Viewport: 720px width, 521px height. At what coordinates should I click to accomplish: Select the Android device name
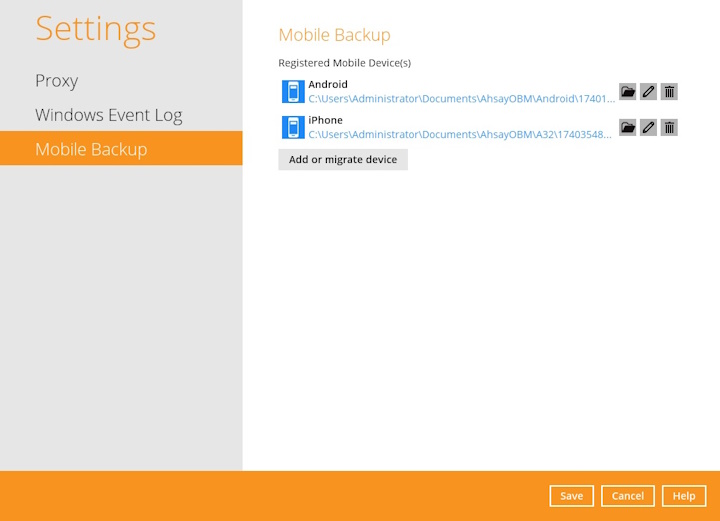click(328, 85)
